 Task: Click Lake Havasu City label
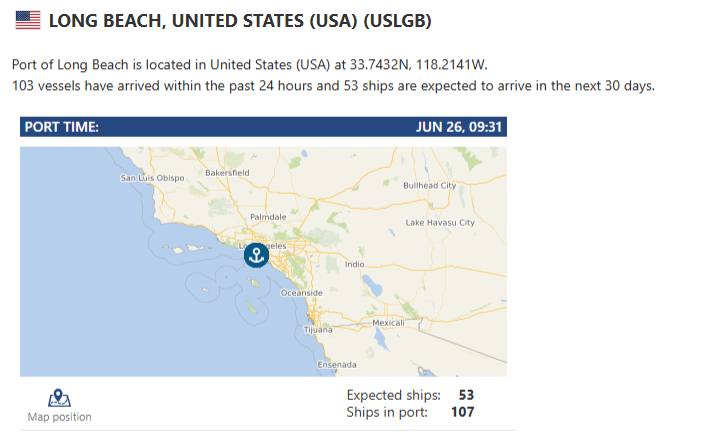440,223
